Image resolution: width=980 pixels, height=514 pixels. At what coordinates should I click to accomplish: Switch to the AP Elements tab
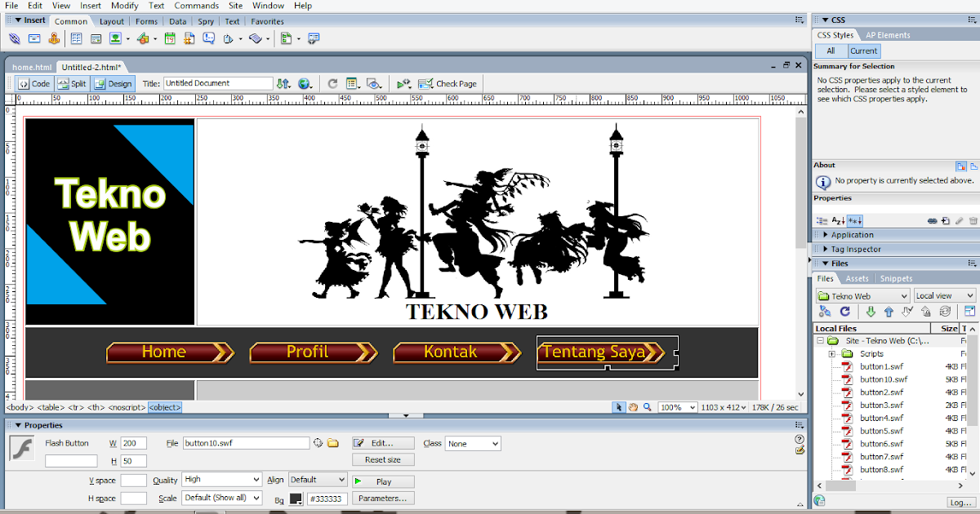[888, 35]
